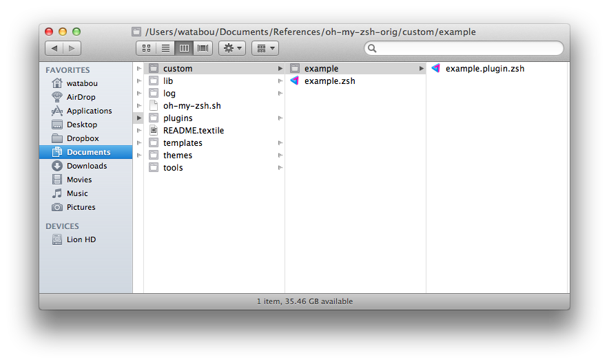
Task: Go back with the left arrow button
Action: pyautogui.click(x=54, y=48)
